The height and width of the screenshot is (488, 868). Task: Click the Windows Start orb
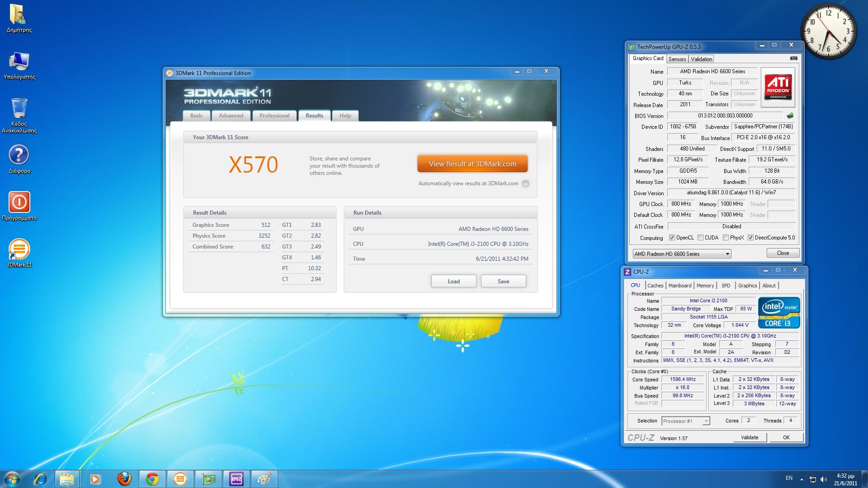point(12,479)
